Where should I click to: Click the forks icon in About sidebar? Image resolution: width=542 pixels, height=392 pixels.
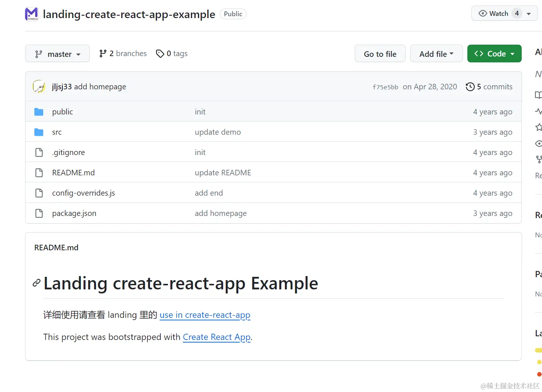pos(539,159)
